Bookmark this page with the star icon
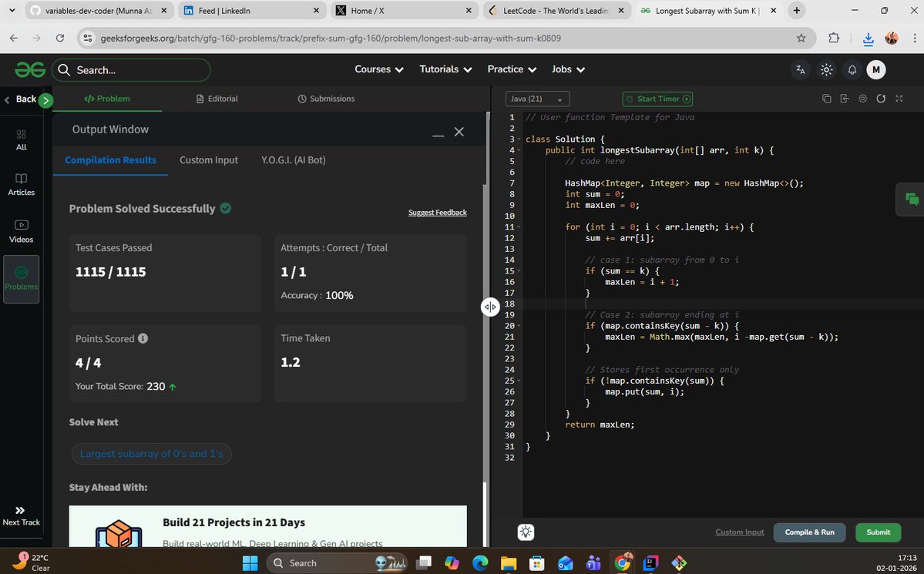 pos(801,39)
